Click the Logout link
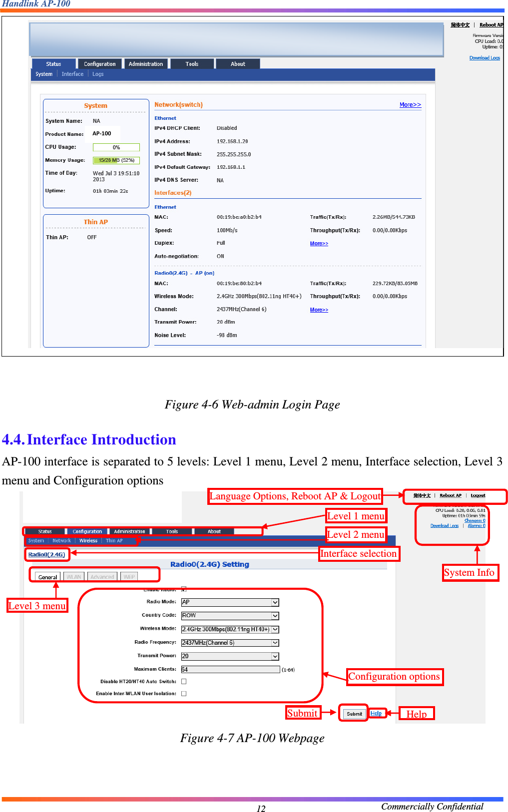 click(478, 495)
